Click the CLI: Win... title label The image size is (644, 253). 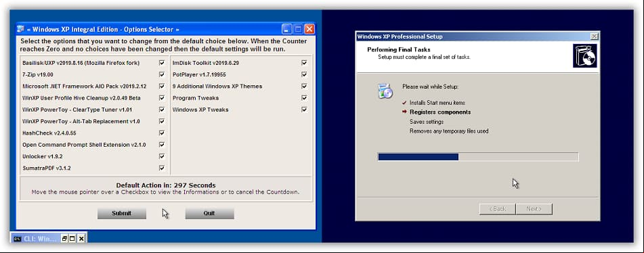[40, 239]
